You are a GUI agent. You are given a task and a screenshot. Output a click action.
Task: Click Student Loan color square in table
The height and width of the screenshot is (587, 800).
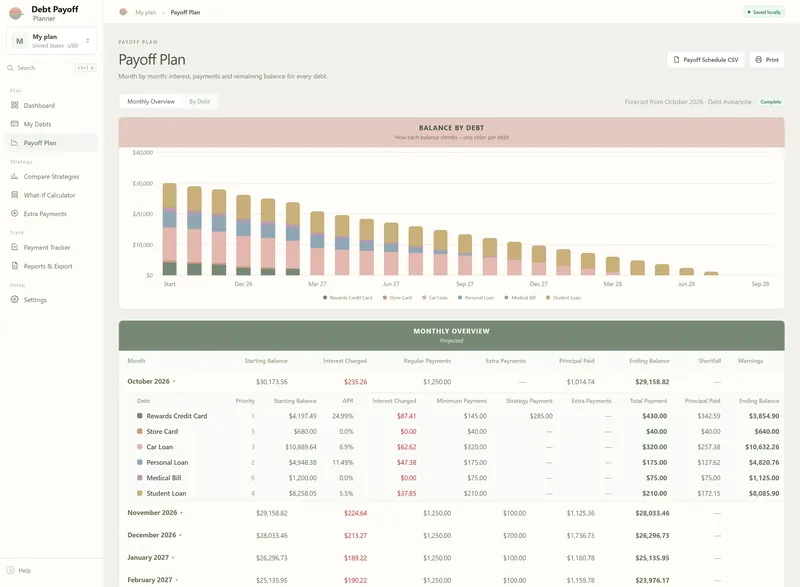tap(139, 493)
